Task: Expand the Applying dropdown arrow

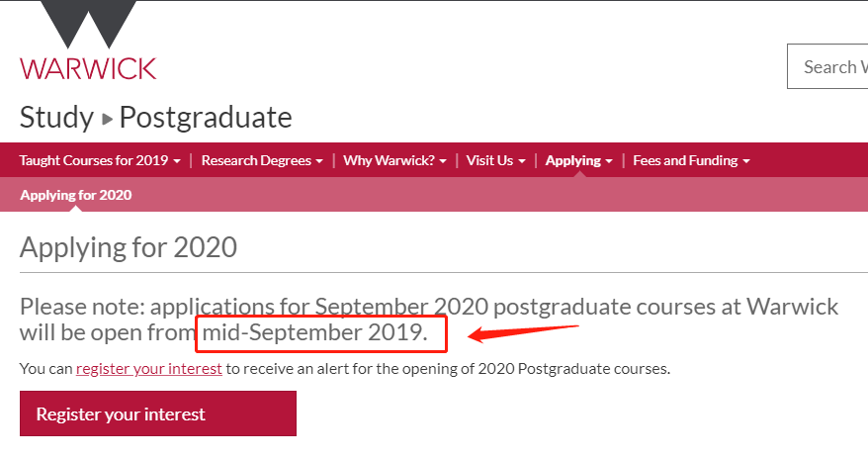Action: (x=609, y=161)
